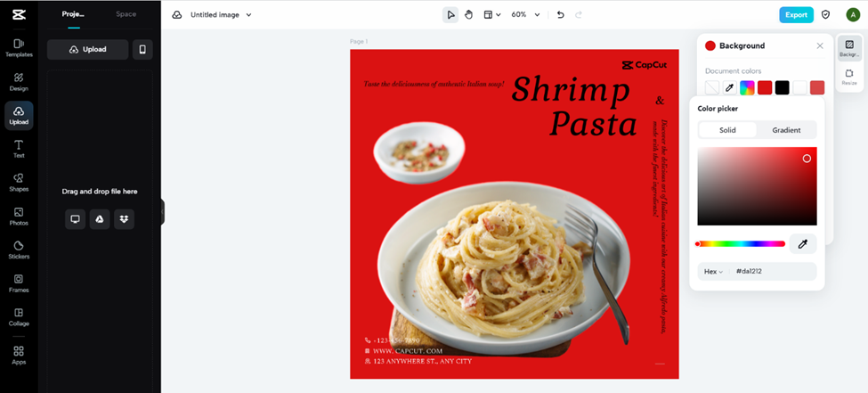The height and width of the screenshot is (393, 868).
Task: Select the hand pan tool
Action: tap(468, 15)
